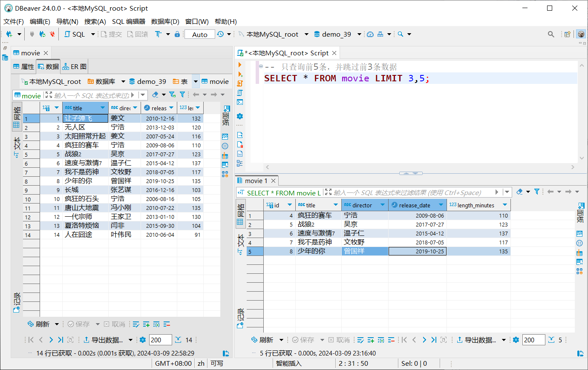
Task: Click the transaction mode lock icon
Action: pos(177,34)
